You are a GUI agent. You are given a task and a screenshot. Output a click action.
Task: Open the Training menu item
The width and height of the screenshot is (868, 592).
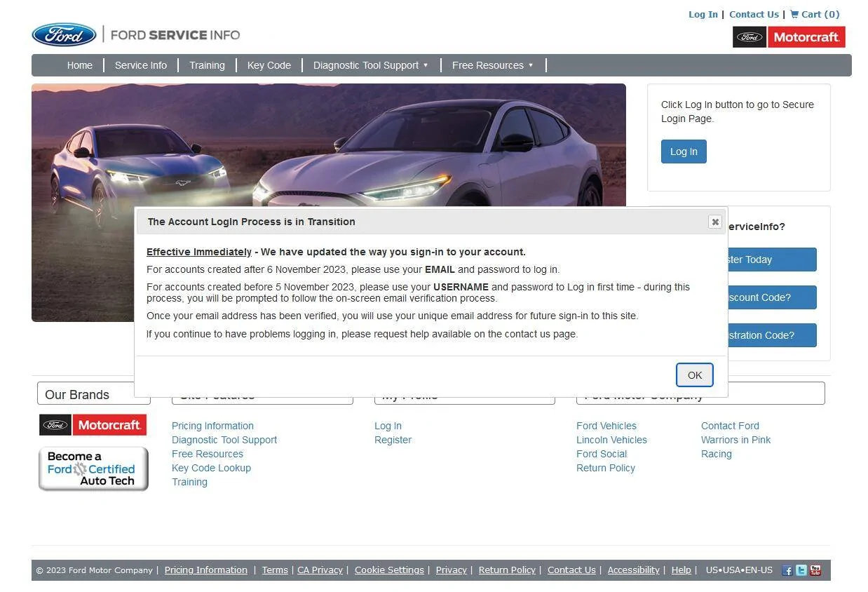click(207, 65)
